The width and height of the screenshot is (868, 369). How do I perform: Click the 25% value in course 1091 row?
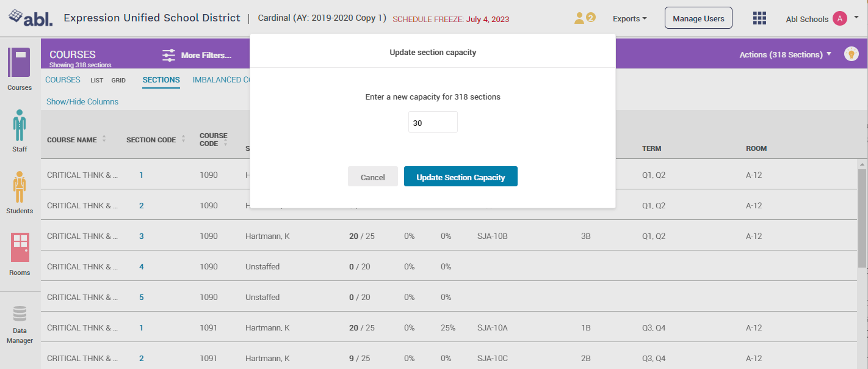[x=448, y=327]
